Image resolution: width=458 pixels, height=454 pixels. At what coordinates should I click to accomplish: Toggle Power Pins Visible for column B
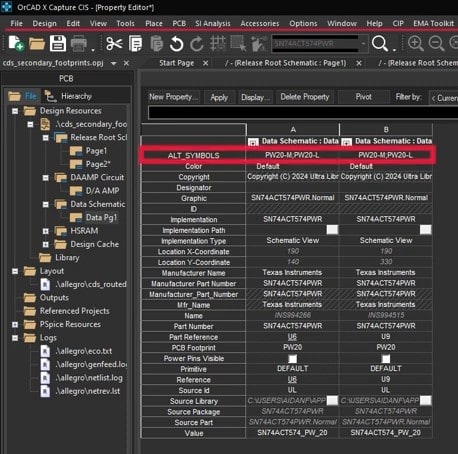point(386,359)
